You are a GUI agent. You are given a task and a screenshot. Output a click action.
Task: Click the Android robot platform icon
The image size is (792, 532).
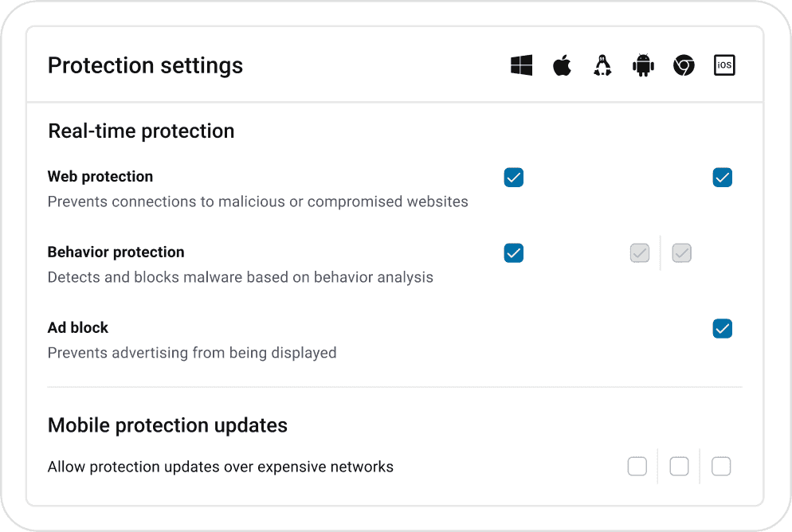point(643,65)
